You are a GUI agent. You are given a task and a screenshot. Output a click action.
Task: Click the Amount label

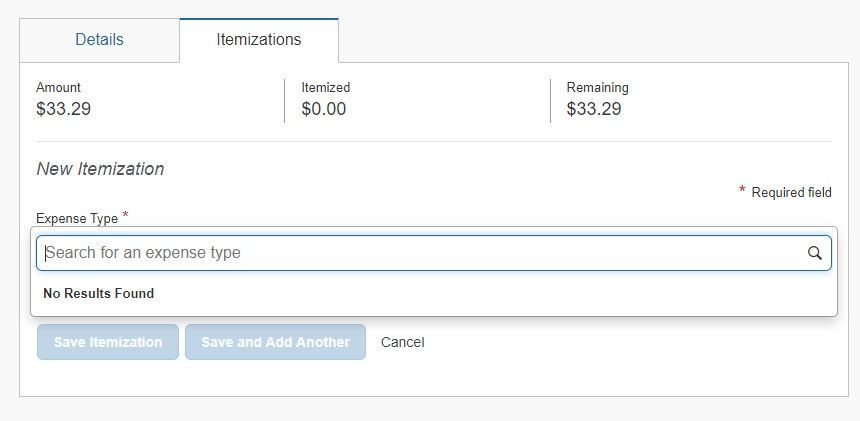coord(58,88)
